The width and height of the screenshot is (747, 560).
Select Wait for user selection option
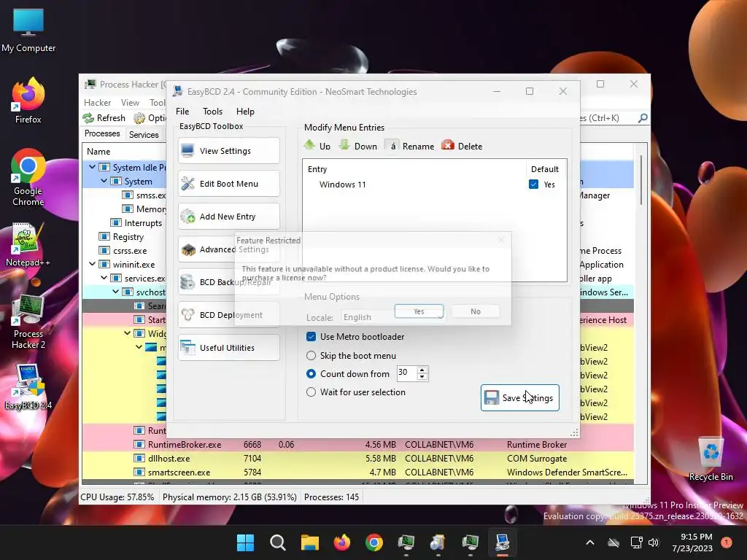(x=311, y=392)
